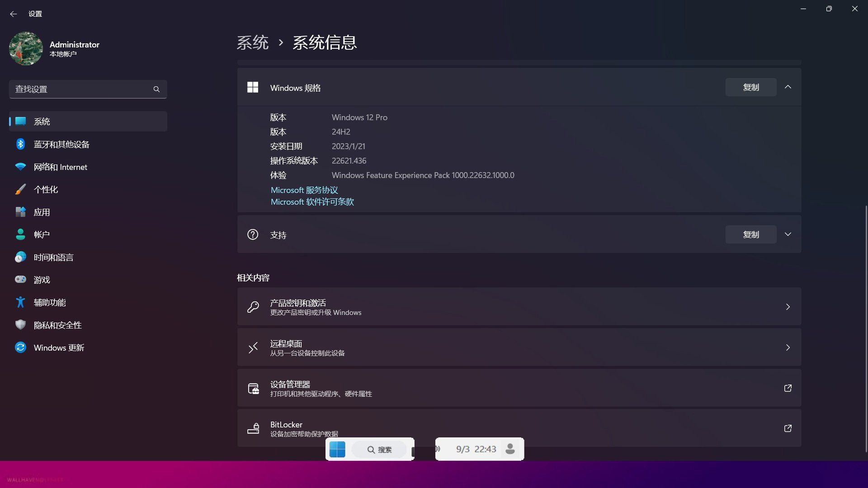Screen dimensions: 868x488
Task: Open 应用 settings page
Action: coord(88,212)
